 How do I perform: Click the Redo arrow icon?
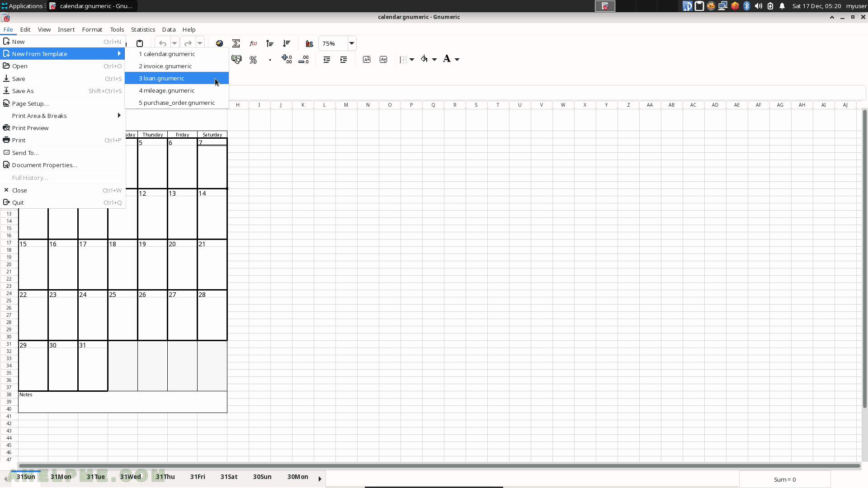188,43
